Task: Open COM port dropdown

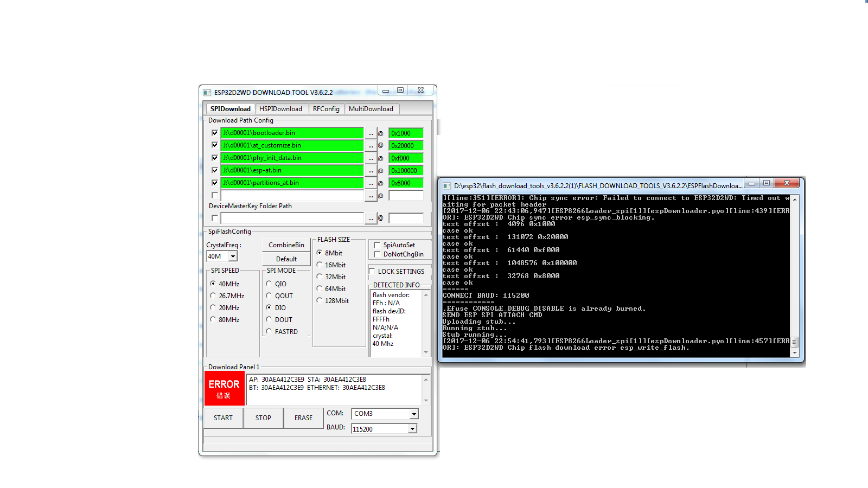Action: coord(414,414)
